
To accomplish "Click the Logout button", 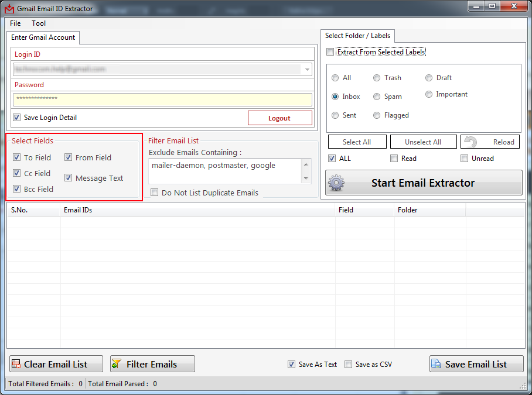I will click(279, 118).
